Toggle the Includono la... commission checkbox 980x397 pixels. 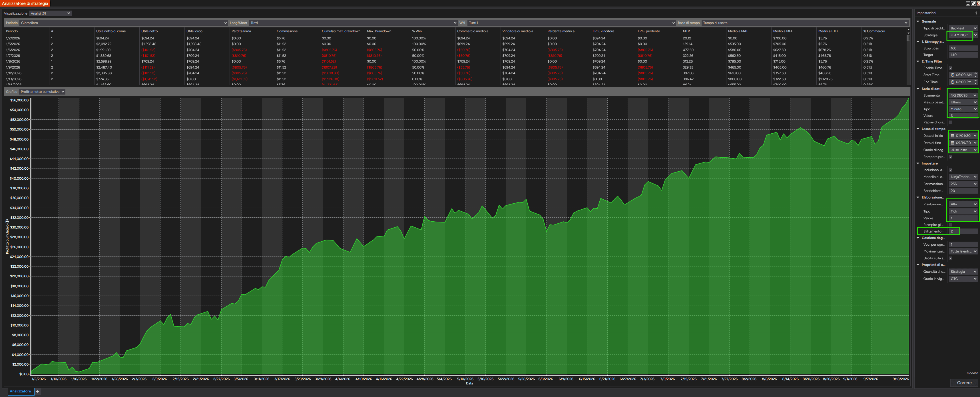[x=950, y=170]
